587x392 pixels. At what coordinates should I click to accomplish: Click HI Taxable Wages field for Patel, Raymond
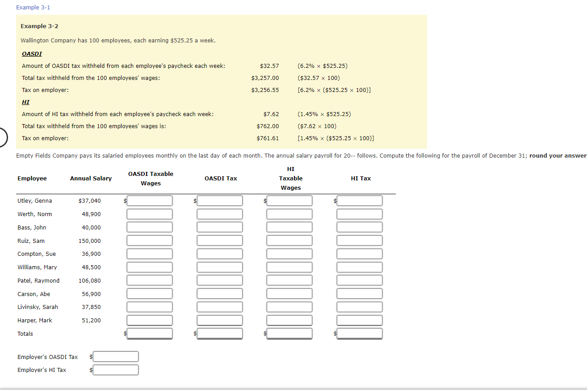tap(289, 280)
